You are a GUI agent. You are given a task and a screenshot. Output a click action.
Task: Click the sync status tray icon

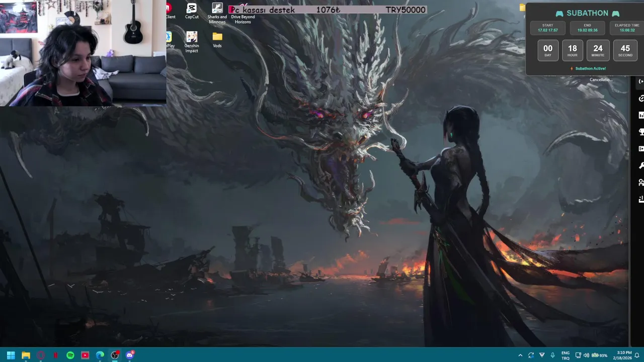click(531, 355)
